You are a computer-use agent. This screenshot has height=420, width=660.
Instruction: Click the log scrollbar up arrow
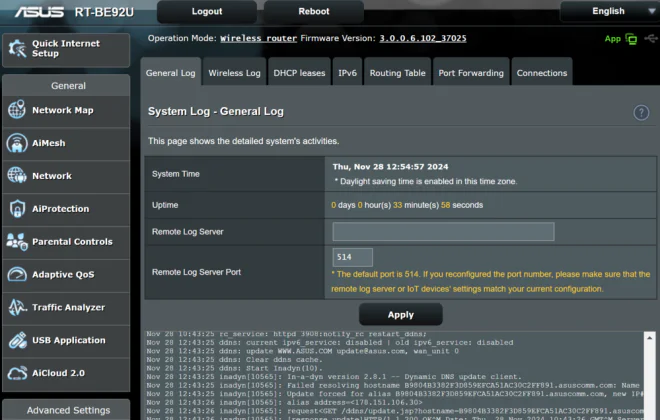[x=649, y=338]
